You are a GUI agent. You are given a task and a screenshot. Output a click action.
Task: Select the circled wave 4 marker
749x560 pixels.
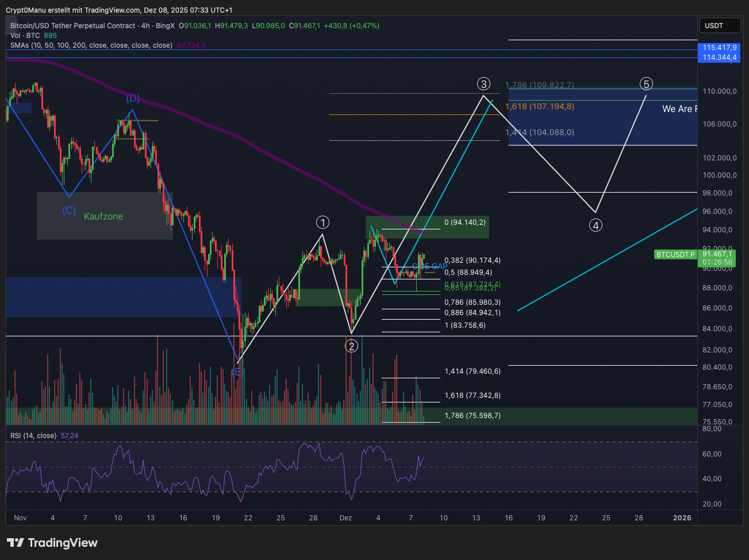[x=596, y=225]
